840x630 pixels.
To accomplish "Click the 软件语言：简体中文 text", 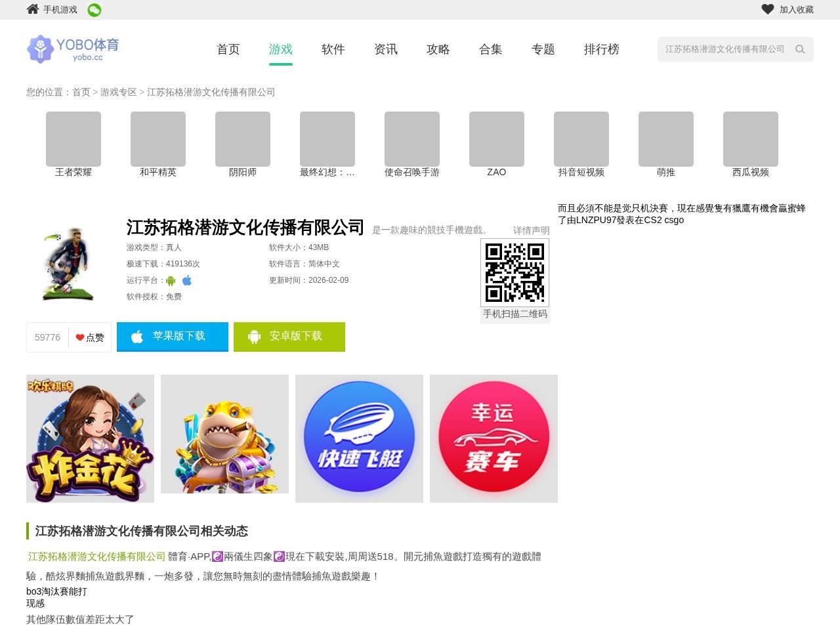I will [304, 264].
